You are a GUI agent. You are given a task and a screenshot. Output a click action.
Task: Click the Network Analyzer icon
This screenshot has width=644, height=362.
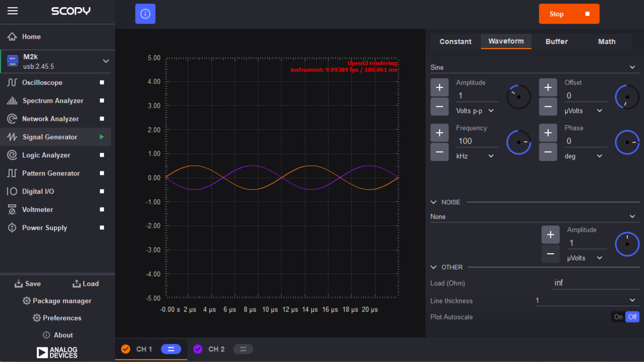12,119
